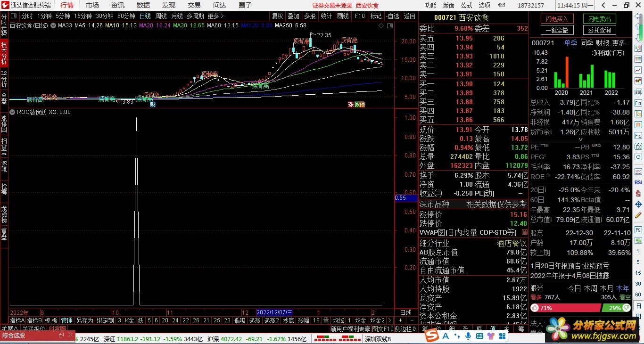Click the 闪电买入 button
The height and width of the screenshot is (344, 644).
pyautogui.click(x=557, y=19)
